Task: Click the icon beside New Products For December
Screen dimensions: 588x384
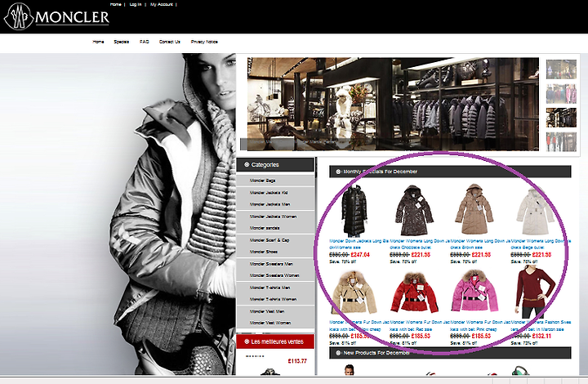Action: click(338, 353)
